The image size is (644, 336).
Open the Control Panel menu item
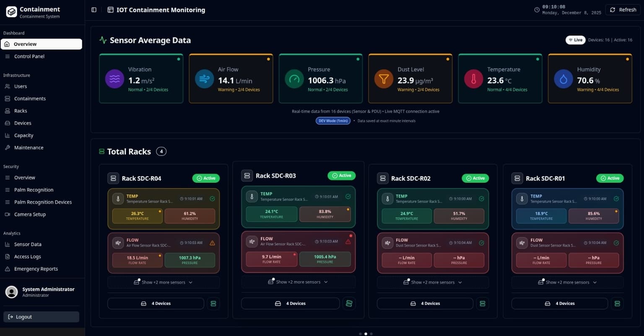coord(29,56)
